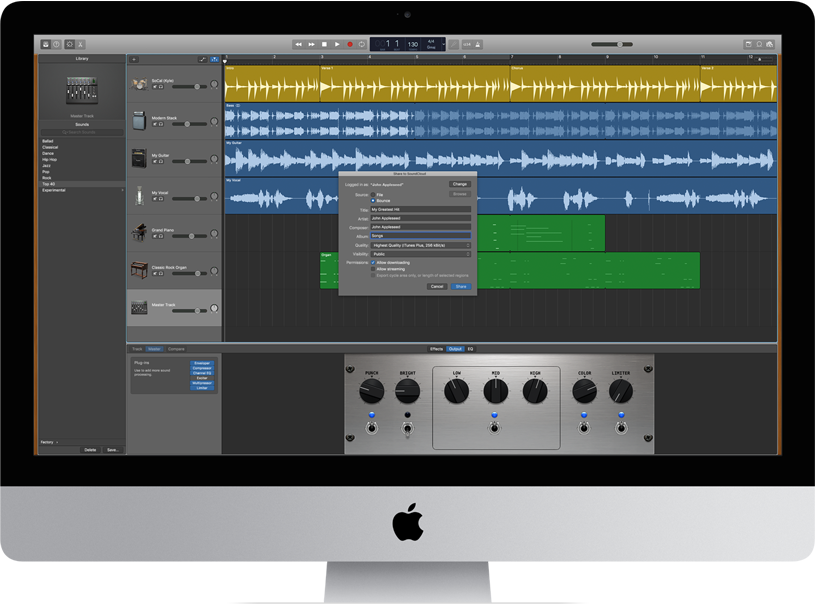Image resolution: width=816 pixels, height=604 pixels.
Task: Open the scissors Editors button
Action: (x=81, y=45)
